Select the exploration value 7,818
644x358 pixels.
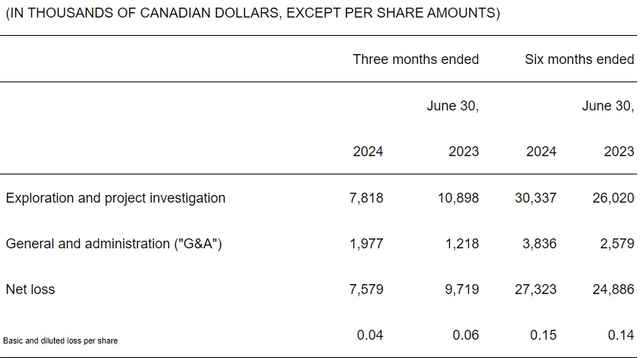coord(368,198)
